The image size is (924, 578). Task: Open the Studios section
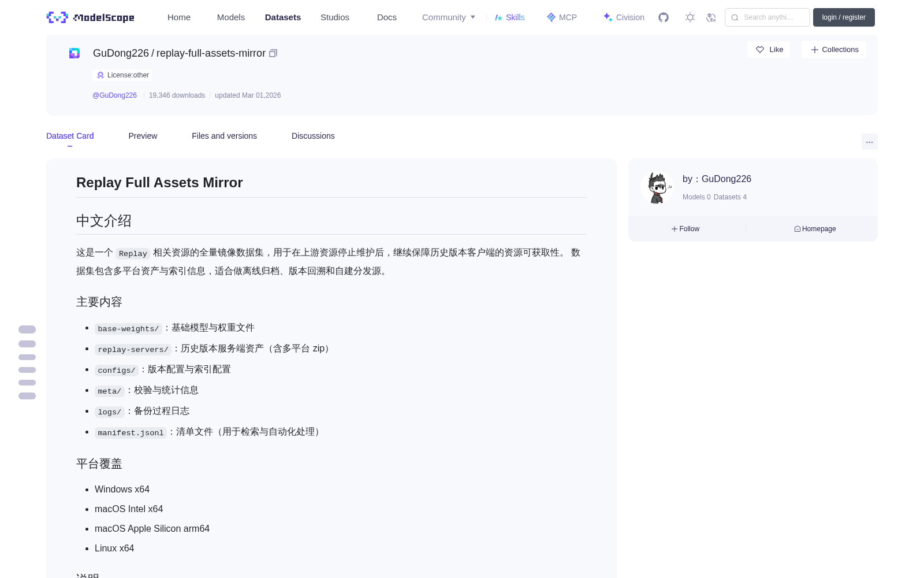pos(335,17)
